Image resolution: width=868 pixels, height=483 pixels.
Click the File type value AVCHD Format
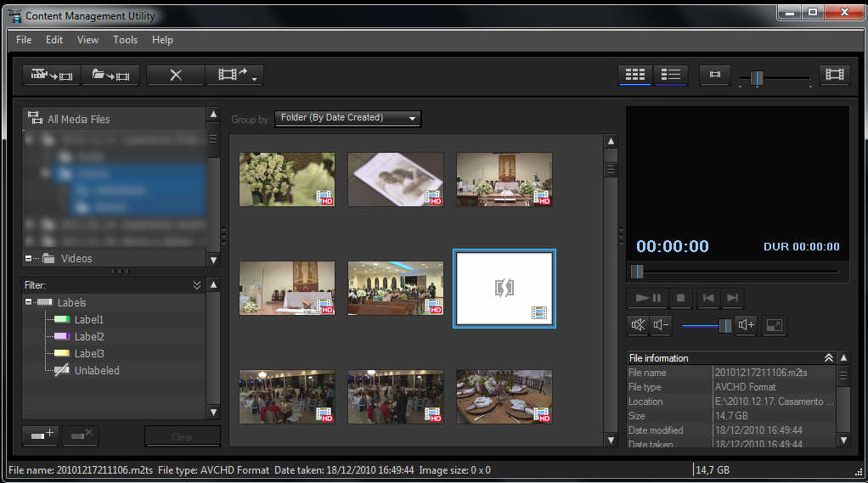coord(745,387)
